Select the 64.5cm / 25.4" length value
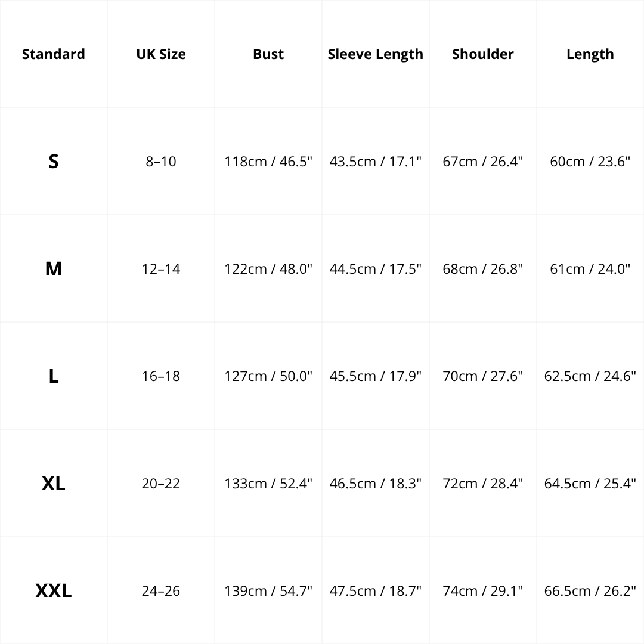Screen dimensions: 644x644 (x=590, y=484)
